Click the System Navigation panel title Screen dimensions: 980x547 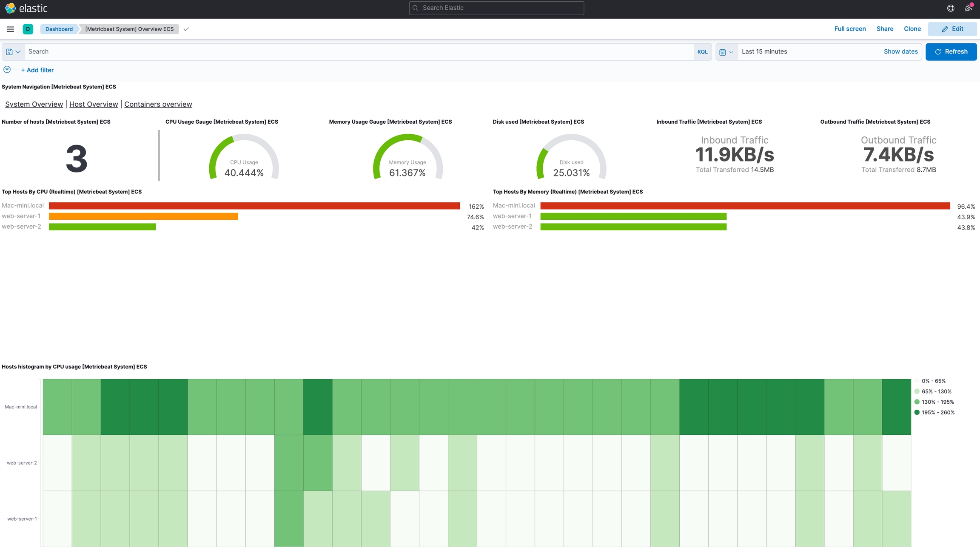[59, 87]
